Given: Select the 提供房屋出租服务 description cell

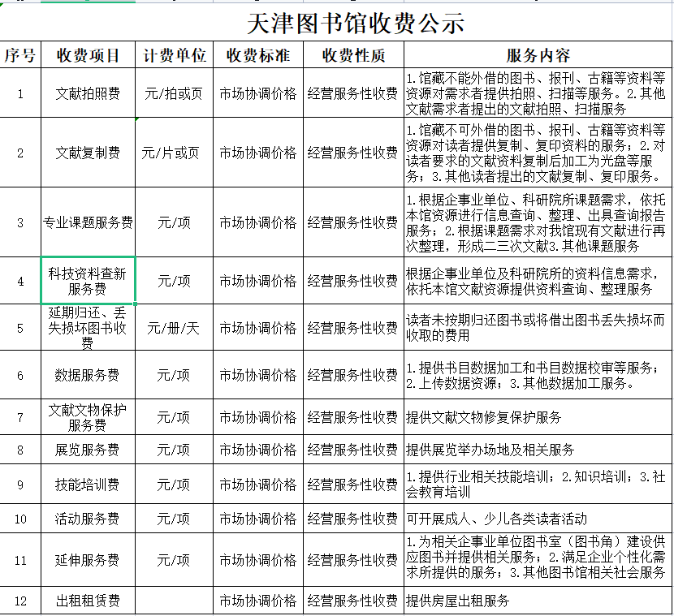Looking at the screenshot, I should [538, 601].
